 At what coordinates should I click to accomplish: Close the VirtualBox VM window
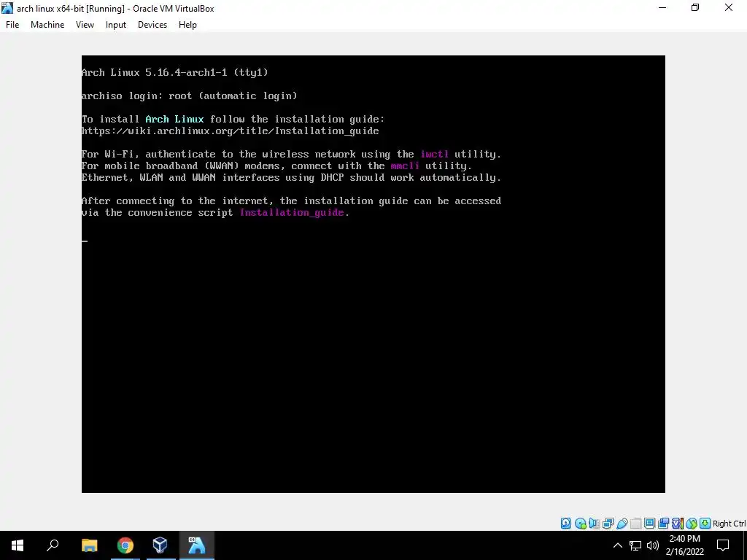[729, 8]
